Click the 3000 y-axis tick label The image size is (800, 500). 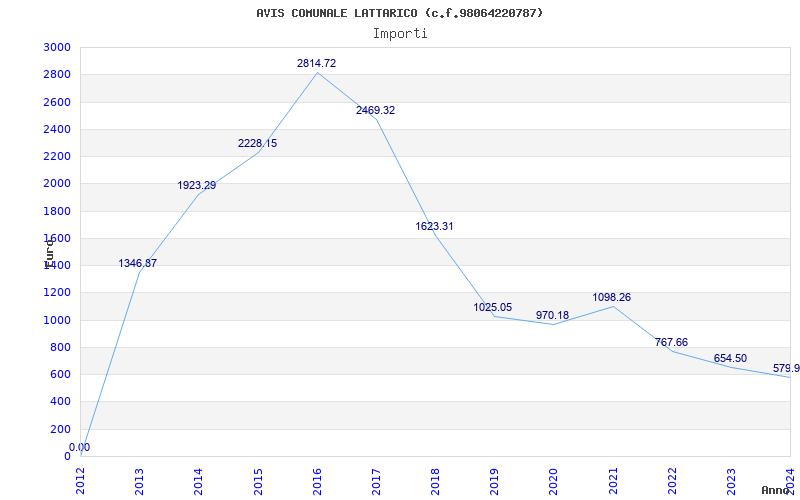(57, 47)
